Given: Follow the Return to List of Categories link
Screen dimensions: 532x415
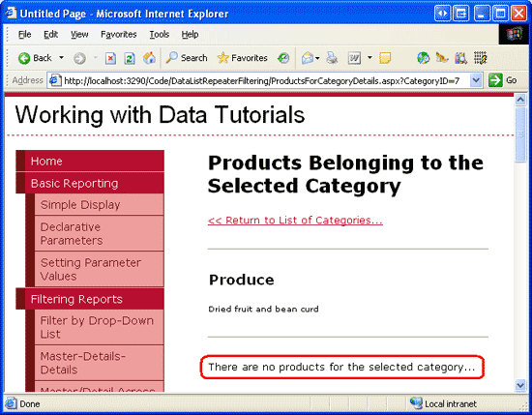Looking at the screenshot, I should click(x=295, y=221).
